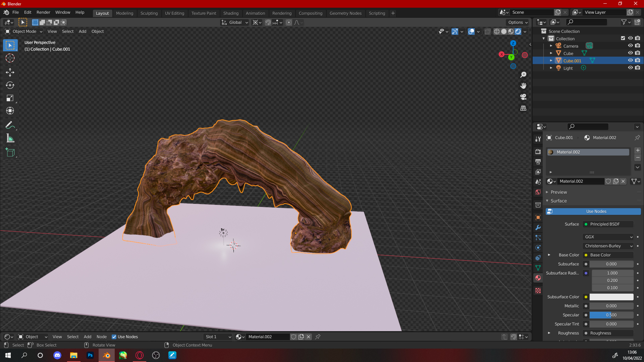The height and width of the screenshot is (362, 644).
Task: Expand the Preview panel
Action: [558, 192]
